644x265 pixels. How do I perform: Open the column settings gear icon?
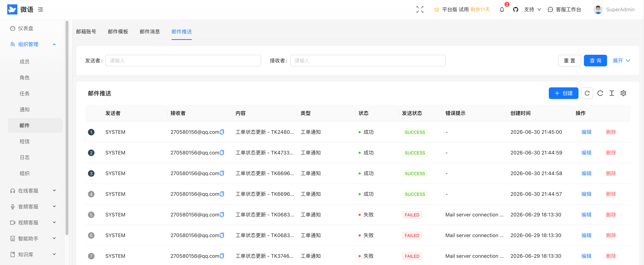(624, 93)
